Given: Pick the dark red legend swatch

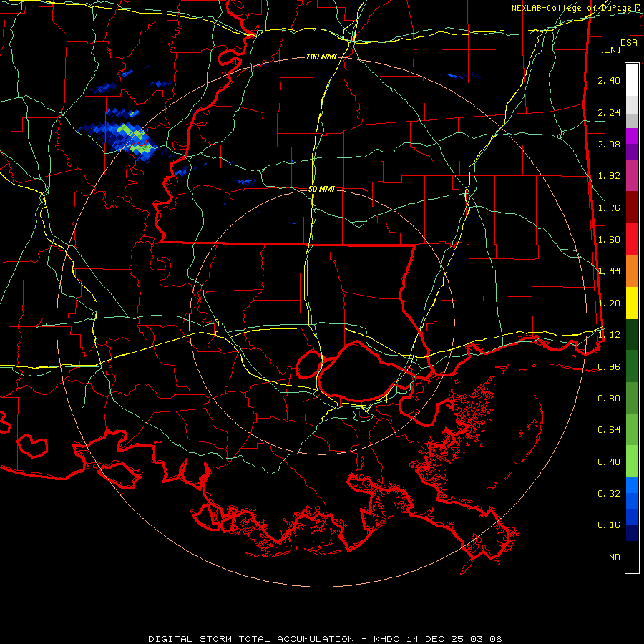Looking at the screenshot, I should coord(632,208).
